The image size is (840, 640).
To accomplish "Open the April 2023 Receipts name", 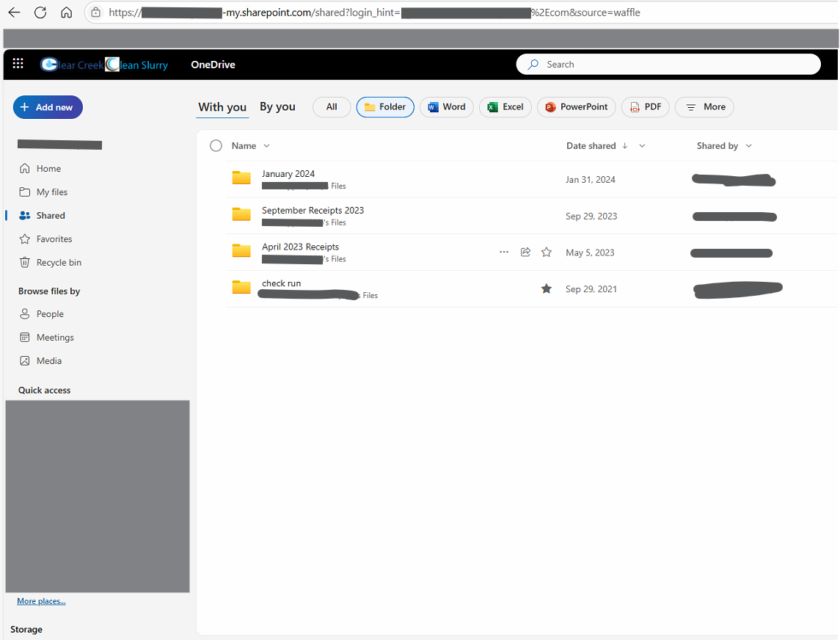I will tap(301, 247).
